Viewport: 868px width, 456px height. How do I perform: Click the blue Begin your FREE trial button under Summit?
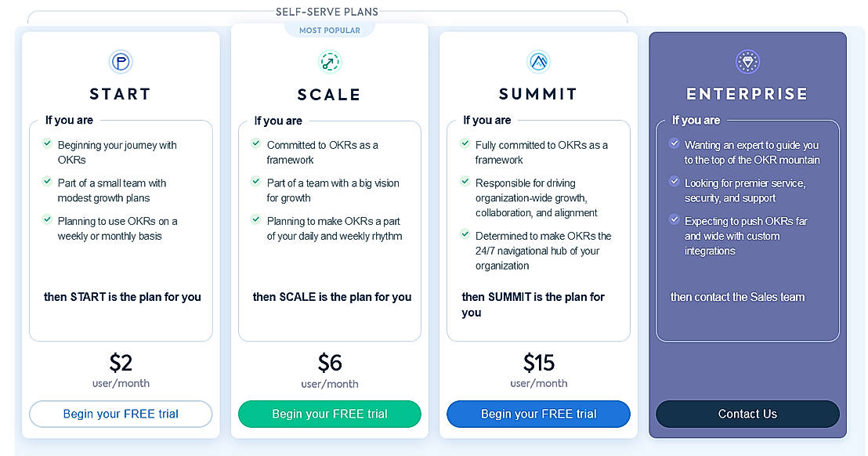(538, 414)
